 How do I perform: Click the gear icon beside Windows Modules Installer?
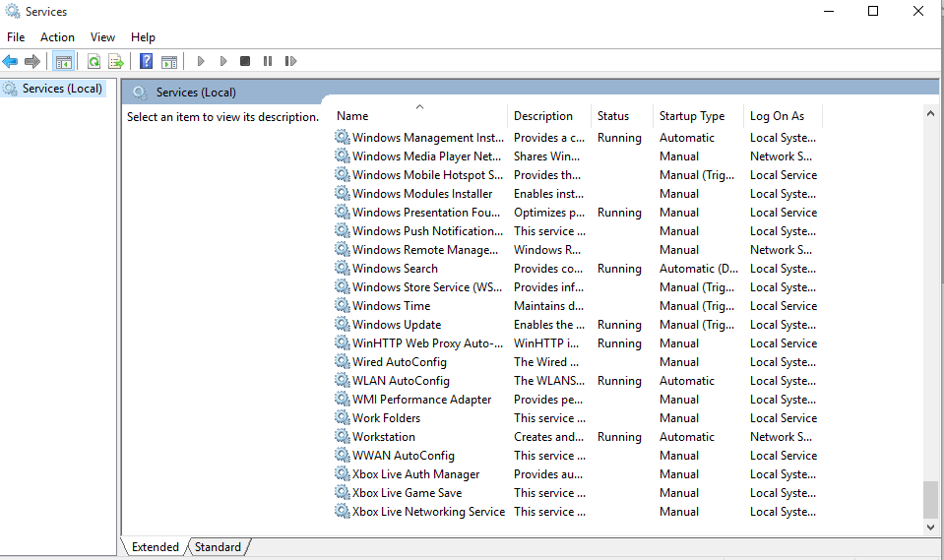click(343, 193)
